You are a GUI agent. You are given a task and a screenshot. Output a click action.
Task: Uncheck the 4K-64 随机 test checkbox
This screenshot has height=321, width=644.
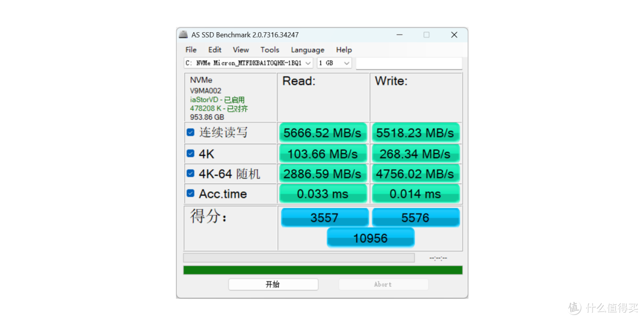[191, 173]
